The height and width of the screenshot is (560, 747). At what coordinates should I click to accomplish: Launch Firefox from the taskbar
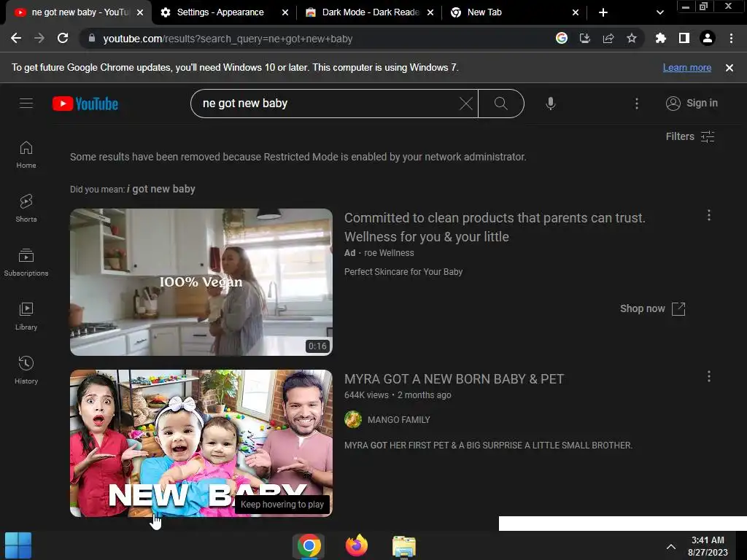356,545
